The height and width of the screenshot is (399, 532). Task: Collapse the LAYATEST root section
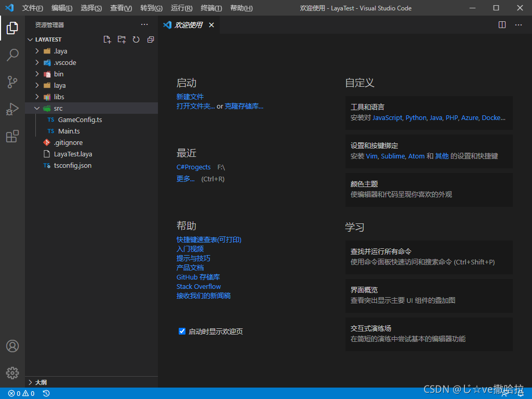30,39
